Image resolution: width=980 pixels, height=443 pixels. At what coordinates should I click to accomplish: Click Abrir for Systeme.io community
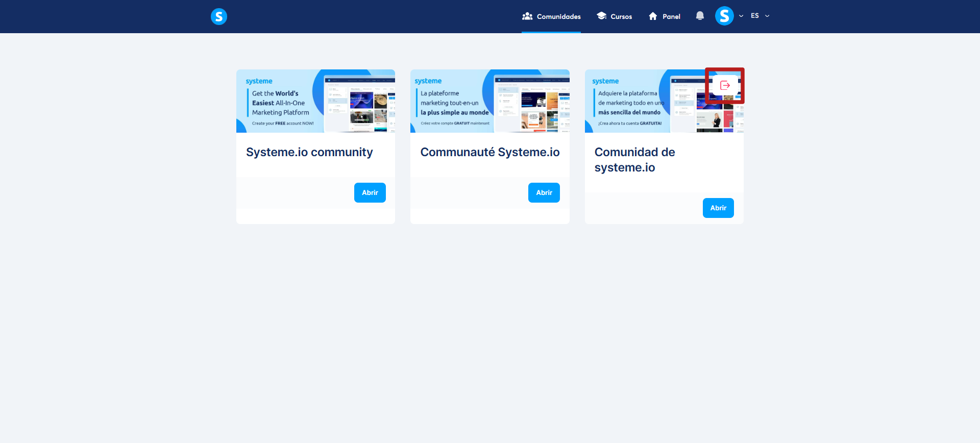click(x=370, y=192)
